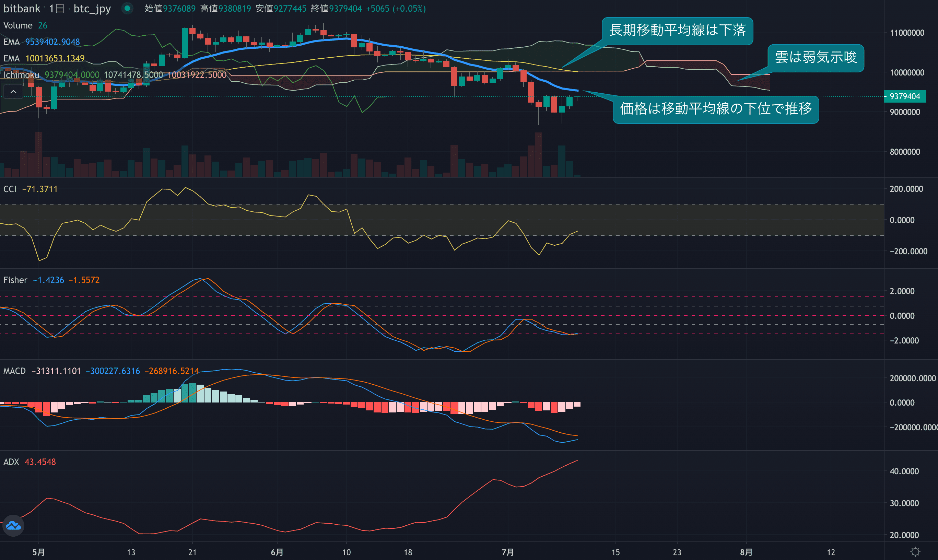Select the blue EMA indicator legend

click(x=11, y=42)
